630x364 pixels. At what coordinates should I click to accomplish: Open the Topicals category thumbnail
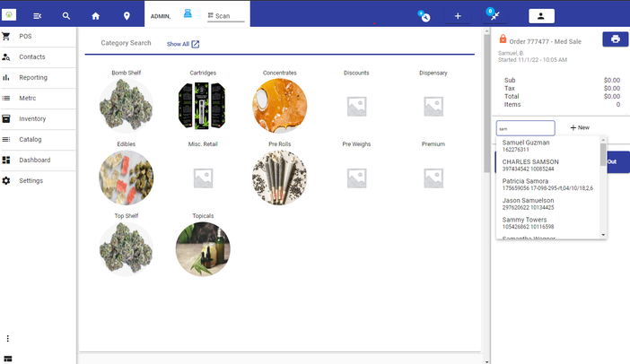(203, 249)
